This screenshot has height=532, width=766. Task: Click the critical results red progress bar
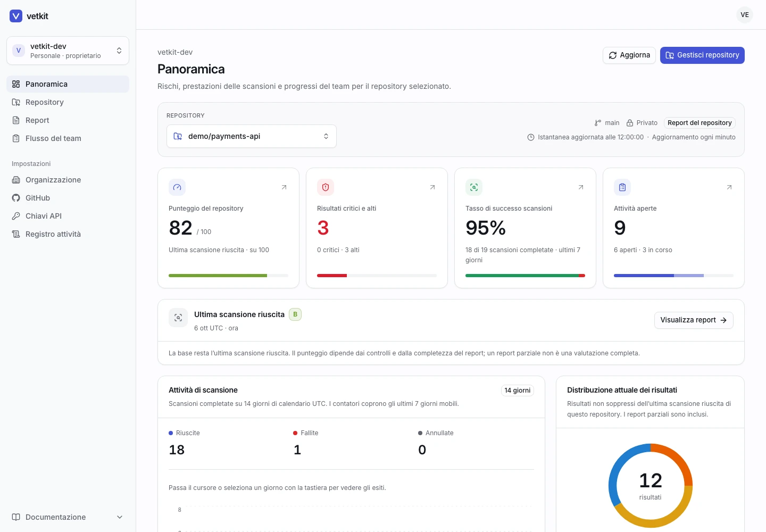377,276
